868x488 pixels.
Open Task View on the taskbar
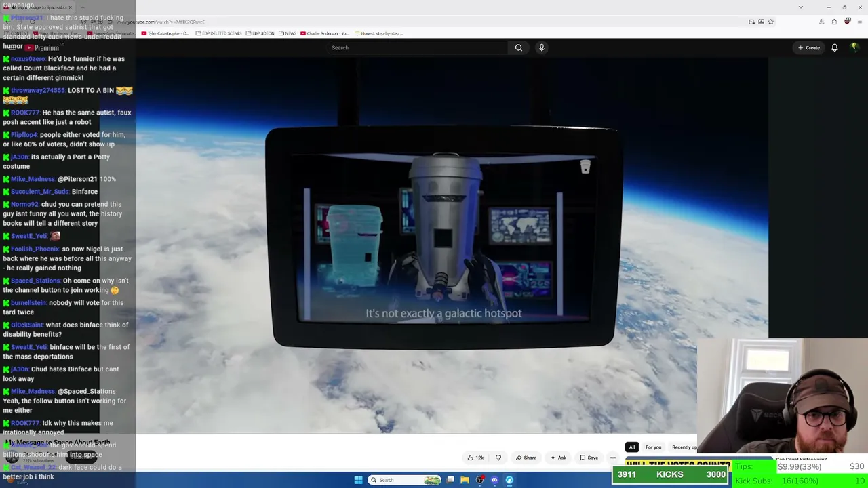pyautogui.click(x=450, y=480)
